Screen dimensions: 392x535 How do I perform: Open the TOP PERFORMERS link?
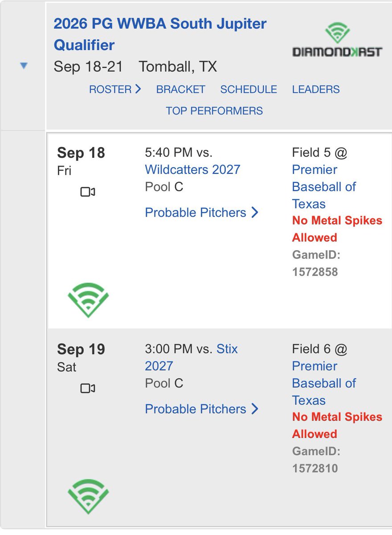tap(214, 111)
